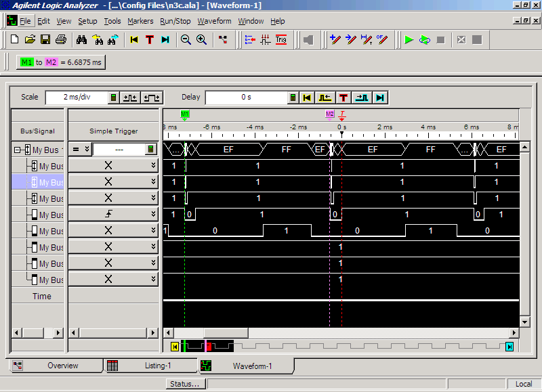Click the Status... button
This screenshot has width=542, height=392.
click(x=186, y=384)
